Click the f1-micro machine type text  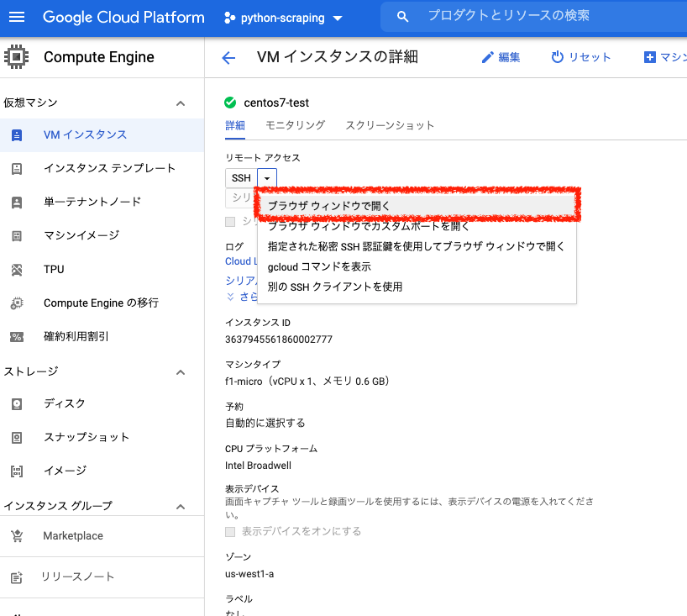tap(307, 381)
